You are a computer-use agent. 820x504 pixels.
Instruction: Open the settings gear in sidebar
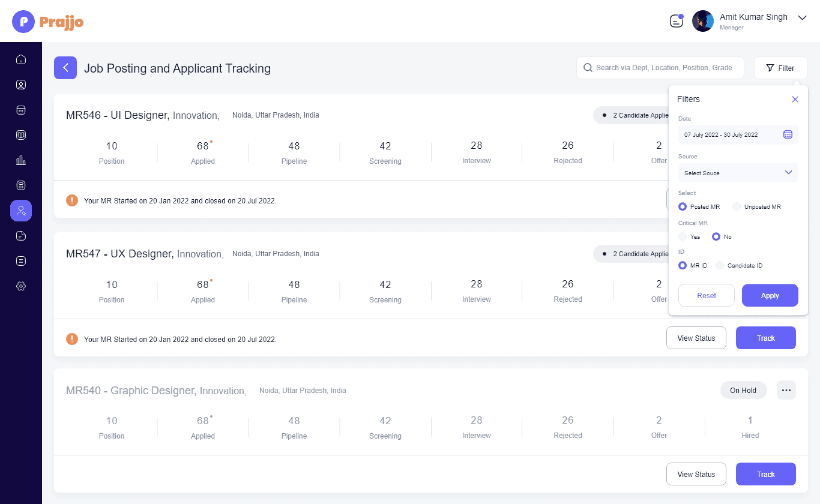pyautogui.click(x=21, y=286)
